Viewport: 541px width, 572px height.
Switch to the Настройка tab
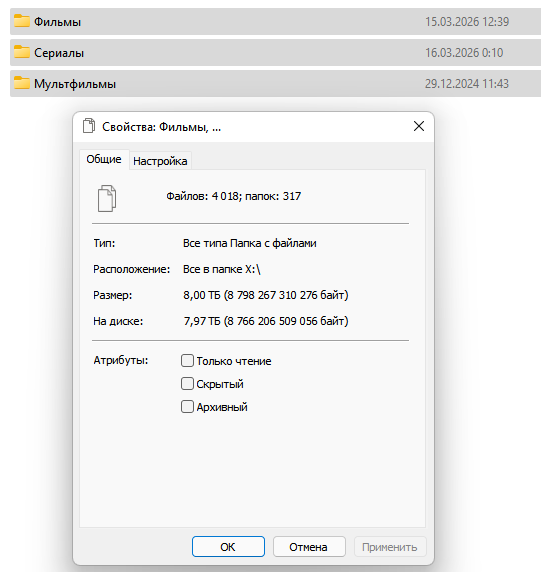pos(160,161)
